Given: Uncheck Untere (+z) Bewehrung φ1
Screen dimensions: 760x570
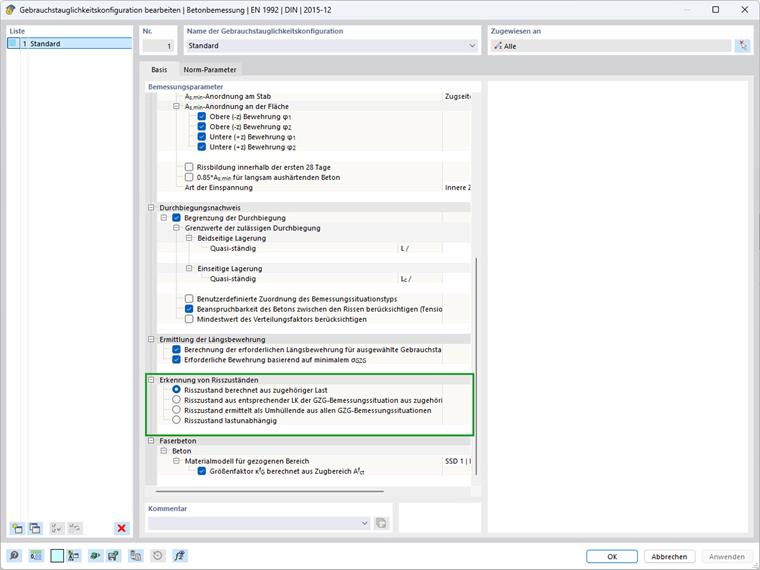Looking at the screenshot, I should tap(202, 137).
